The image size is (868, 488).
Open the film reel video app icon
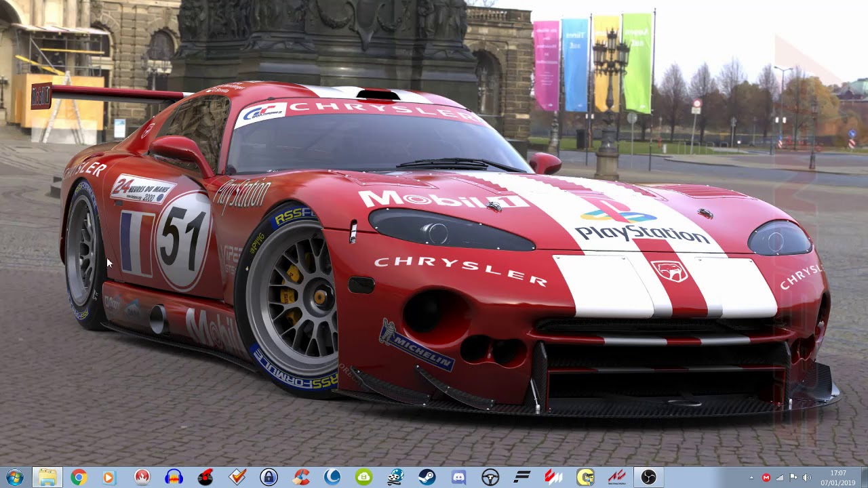coord(395,477)
